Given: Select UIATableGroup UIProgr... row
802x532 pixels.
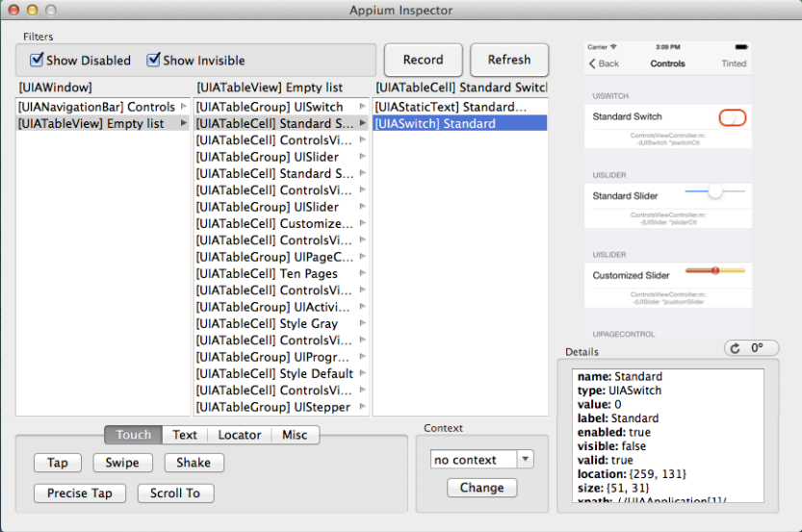Looking at the screenshot, I should click(281, 357).
